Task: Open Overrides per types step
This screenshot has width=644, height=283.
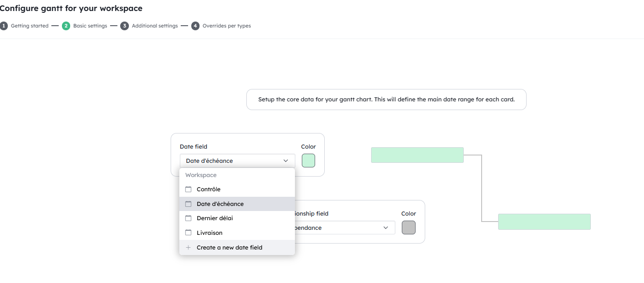Action: point(227,26)
